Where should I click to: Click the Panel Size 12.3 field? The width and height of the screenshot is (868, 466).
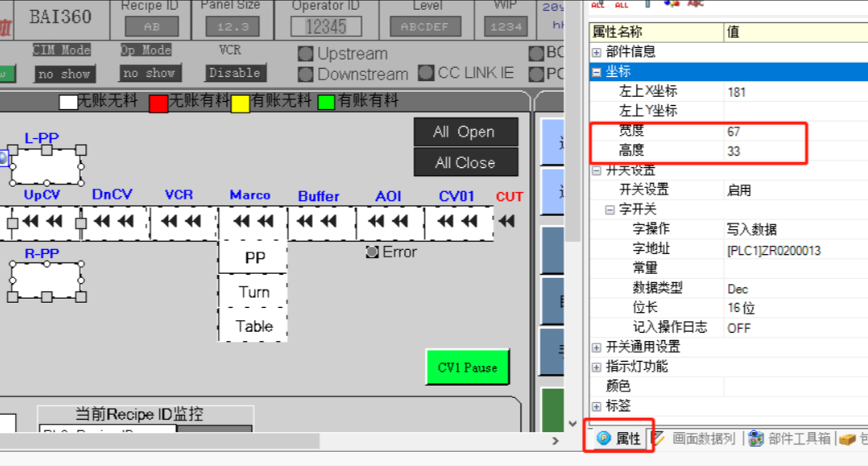(x=233, y=26)
